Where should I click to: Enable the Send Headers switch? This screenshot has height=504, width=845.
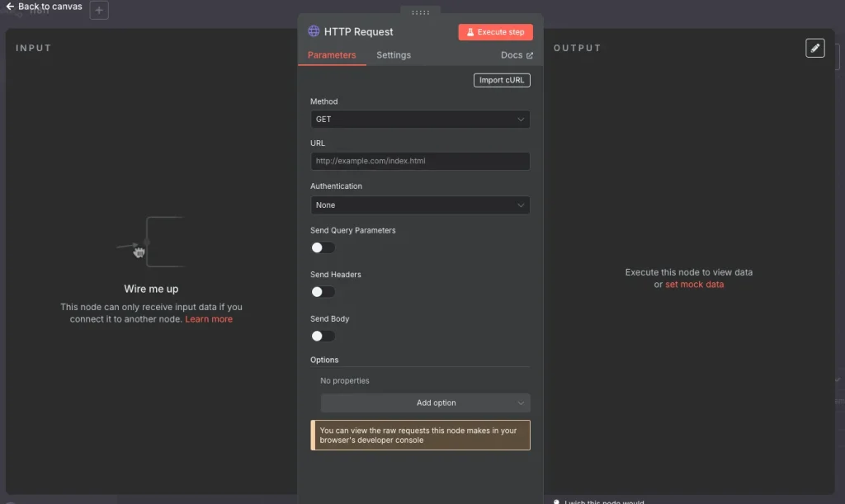[x=323, y=292]
